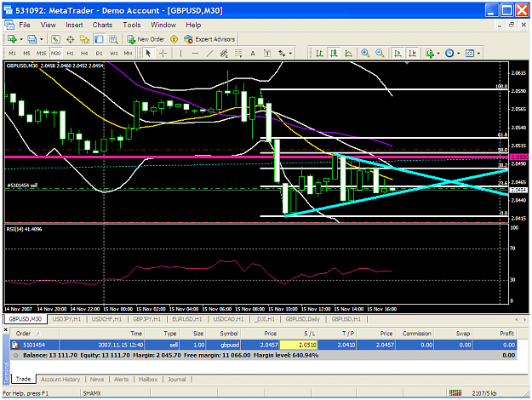Image resolution: width=532 pixels, height=400 pixels.
Task: Select the horizontal line tool
Action: (195, 54)
